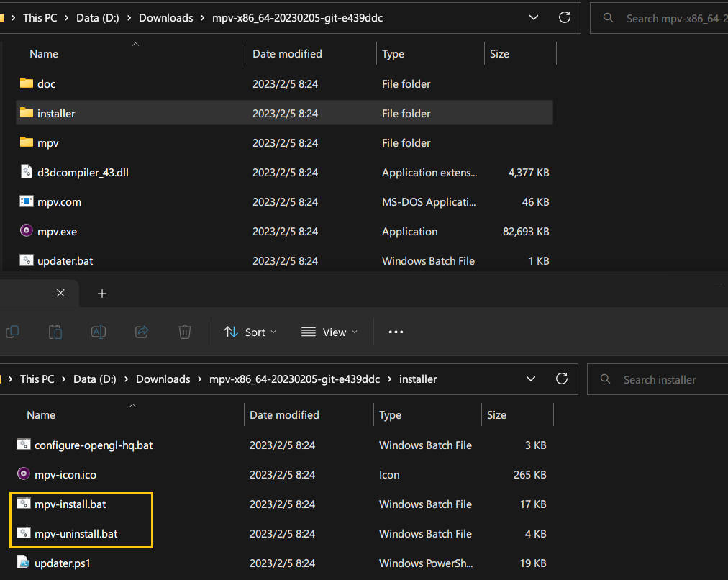Sort installer files by Date modified column
Screen dimensions: 728x580
coord(284,414)
